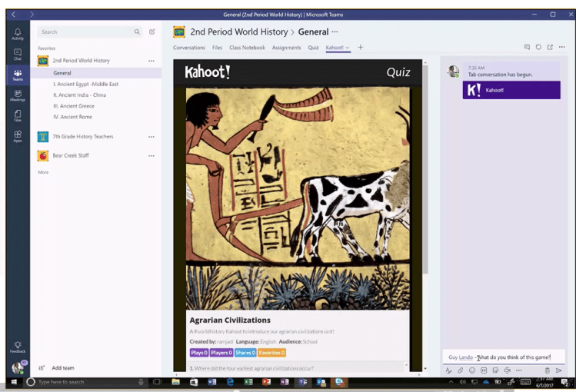Click the Kahoot! content vertical scrollbar
This screenshot has height=392, width=576.
[425, 169]
